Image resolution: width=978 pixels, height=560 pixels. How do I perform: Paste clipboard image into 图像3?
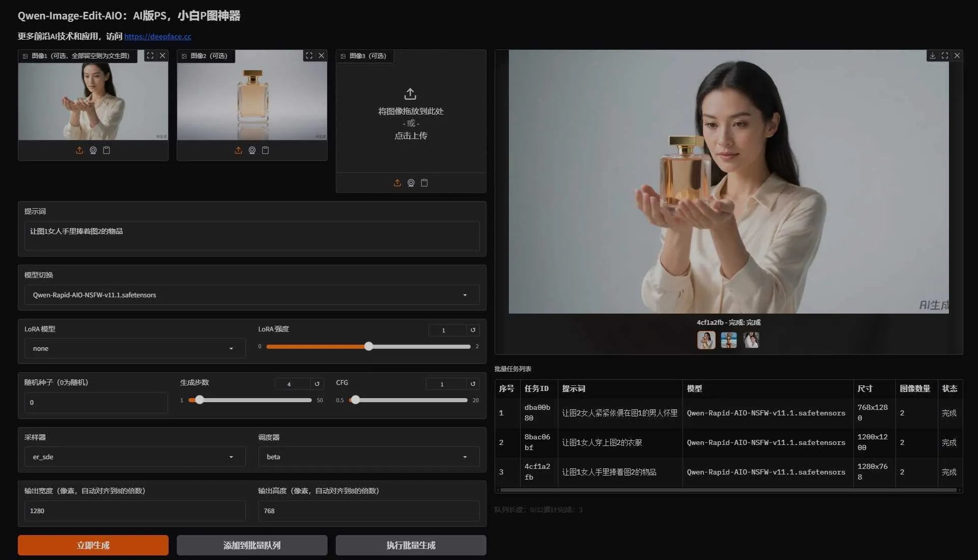(424, 183)
